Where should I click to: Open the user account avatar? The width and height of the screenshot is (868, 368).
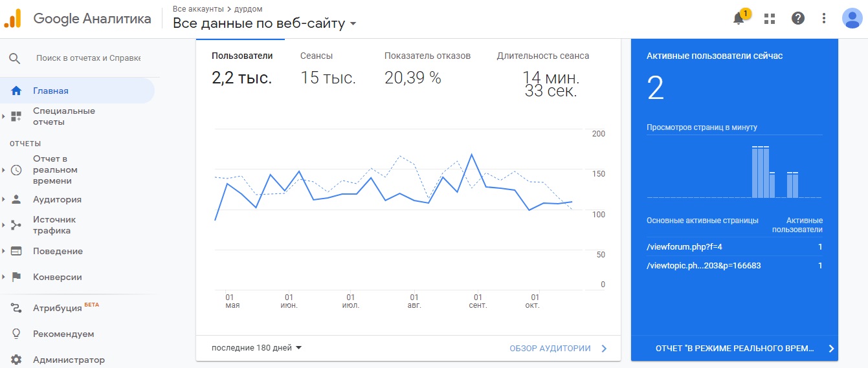[852, 18]
